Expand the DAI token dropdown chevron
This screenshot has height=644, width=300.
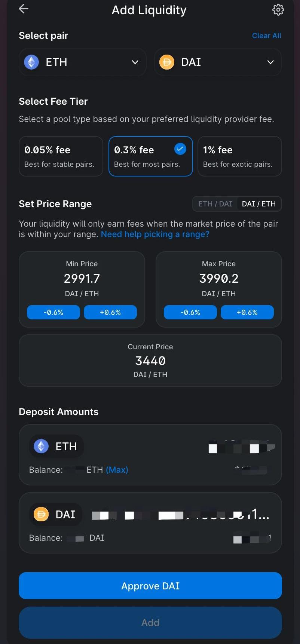[270, 62]
